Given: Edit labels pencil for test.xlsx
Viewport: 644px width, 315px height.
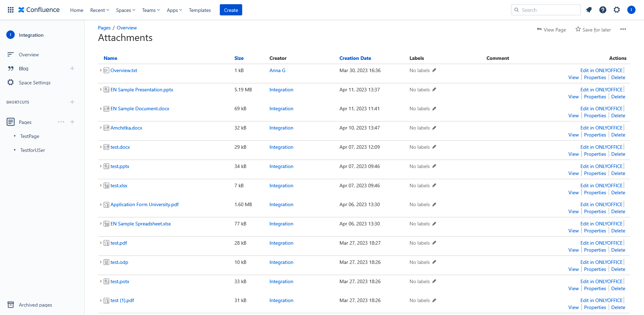Looking at the screenshot, I should (434, 185).
